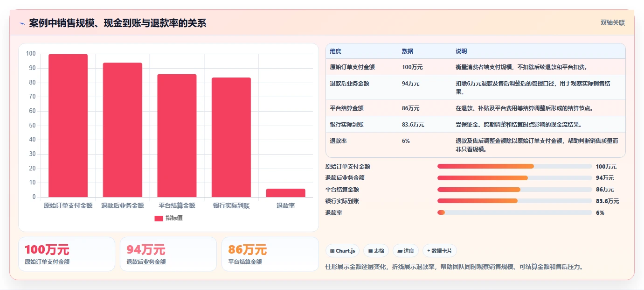The height and width of the screenshot is (290, 644).
Task: Click the 平台结算金额 table row cell
Action: click(x=346, y=108)
